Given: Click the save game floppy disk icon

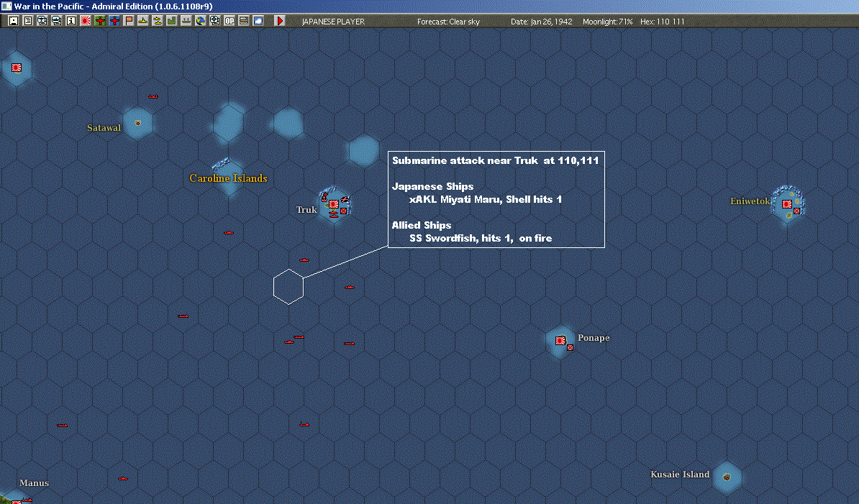Looking at the screenshot, I should [x=14, y=21].
